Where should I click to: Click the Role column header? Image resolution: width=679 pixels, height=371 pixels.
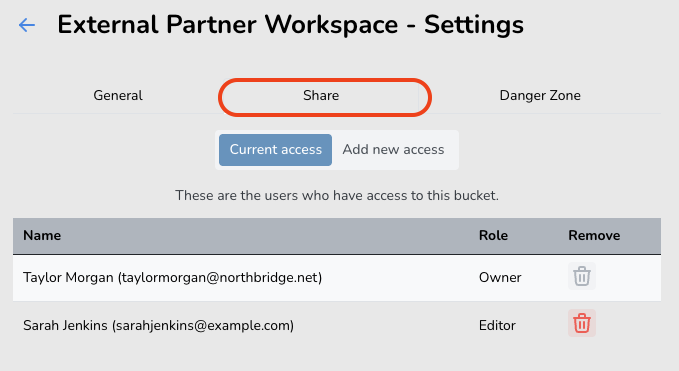pyautogui.click(x=493, y=236)
